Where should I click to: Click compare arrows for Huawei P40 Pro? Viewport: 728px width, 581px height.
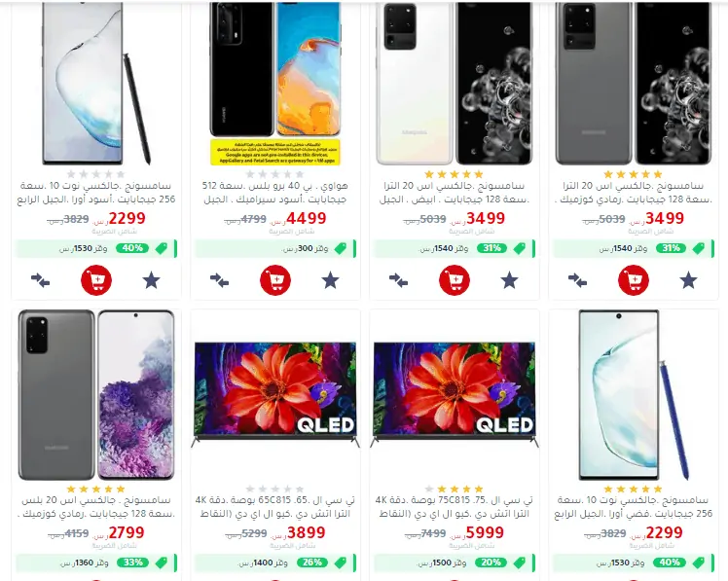pos(219,280)
